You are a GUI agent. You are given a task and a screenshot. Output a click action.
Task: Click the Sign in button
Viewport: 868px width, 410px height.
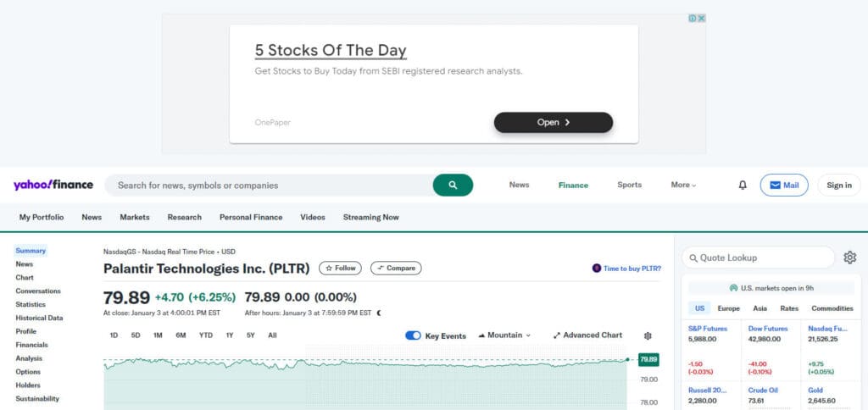(839, 186)
